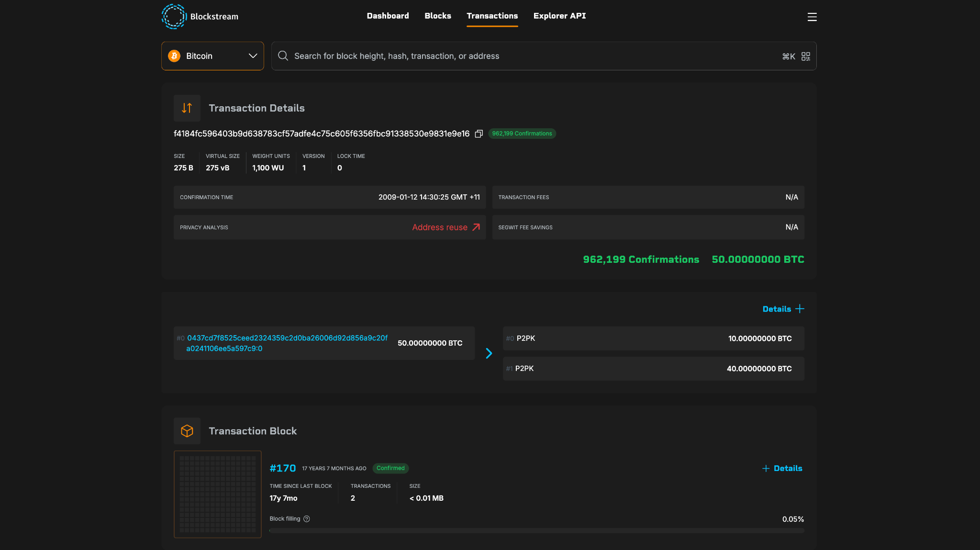980x550 pixels.
Task: Click output #0 P2PK row
Action: tap(653, 338)
